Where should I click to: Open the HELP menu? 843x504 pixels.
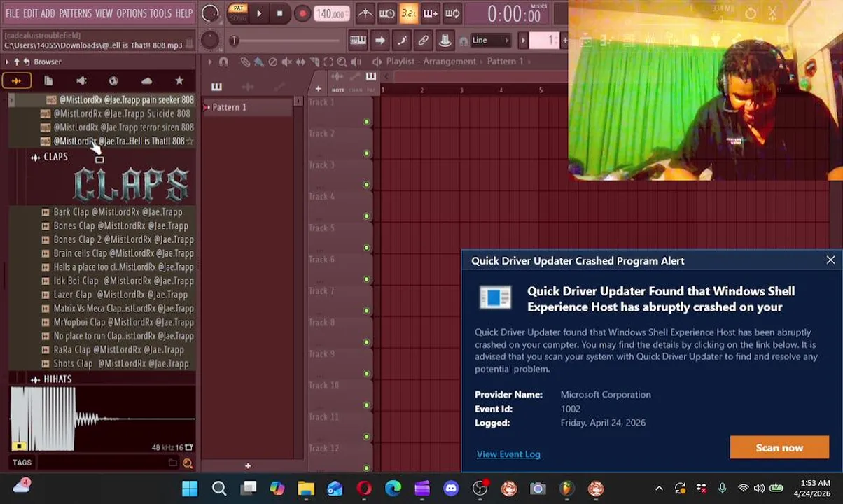[x=184, y=13]
